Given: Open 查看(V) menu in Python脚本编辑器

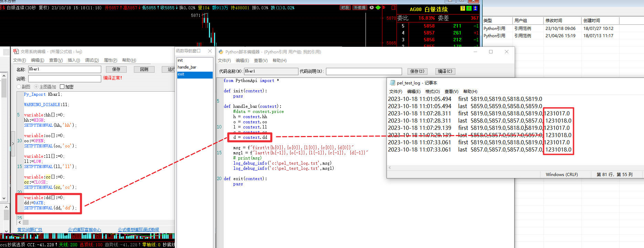Looking at the screenshot, I should (x=261, y=61).
